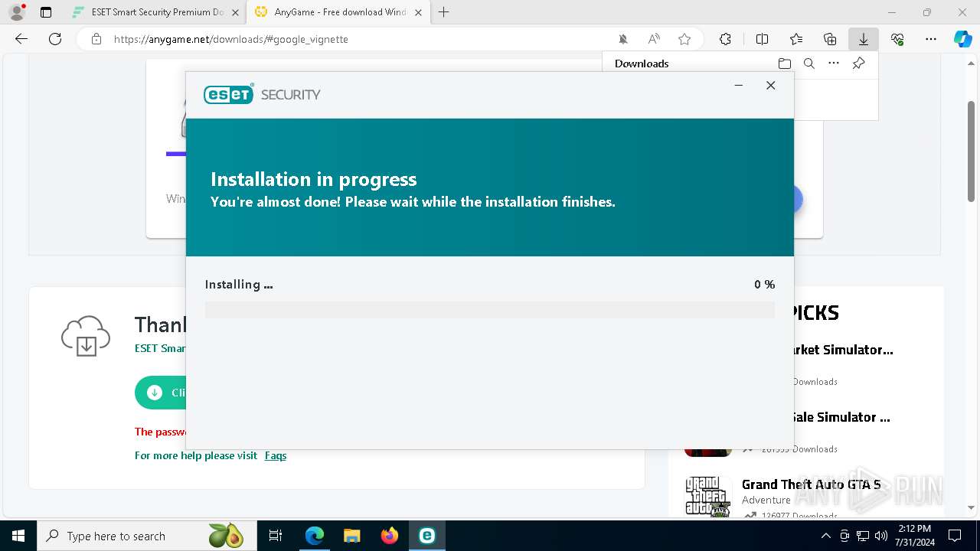Image resolution: width=980 pixels, height=551 pixels.
Task: Open volume control in tray
Action: [x=881, y=536]
